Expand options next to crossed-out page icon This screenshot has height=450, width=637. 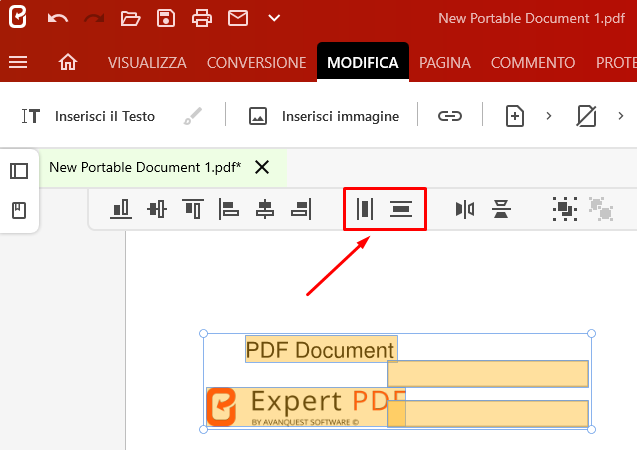click(620, 116)
